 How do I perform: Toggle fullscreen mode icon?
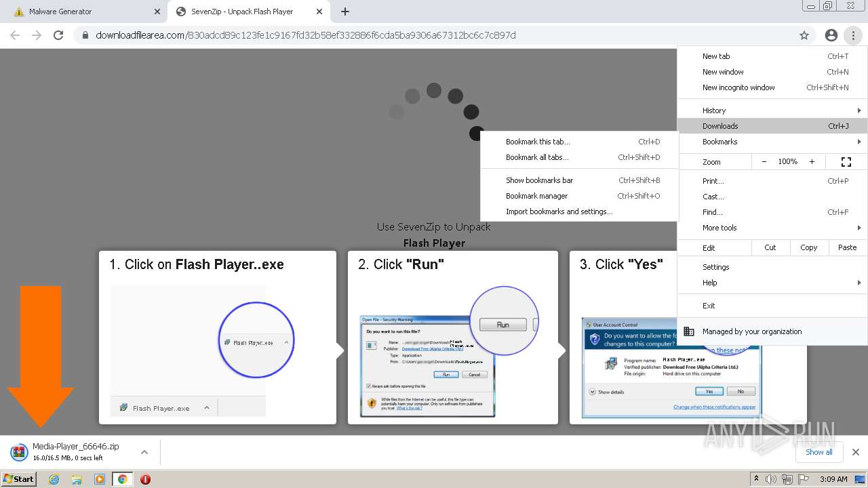pyautogui.click(x=846, y=162)
